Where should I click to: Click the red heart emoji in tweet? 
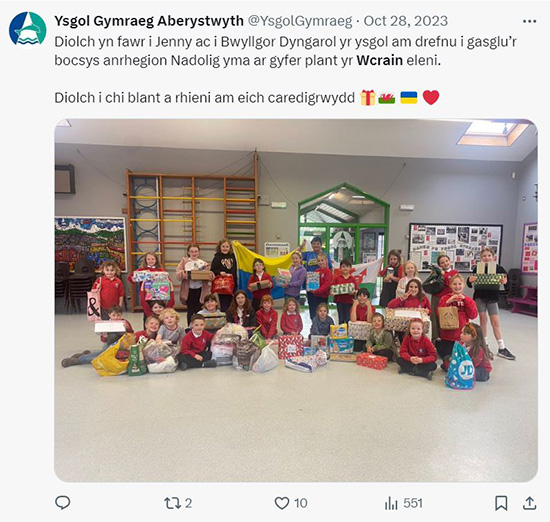431,98
